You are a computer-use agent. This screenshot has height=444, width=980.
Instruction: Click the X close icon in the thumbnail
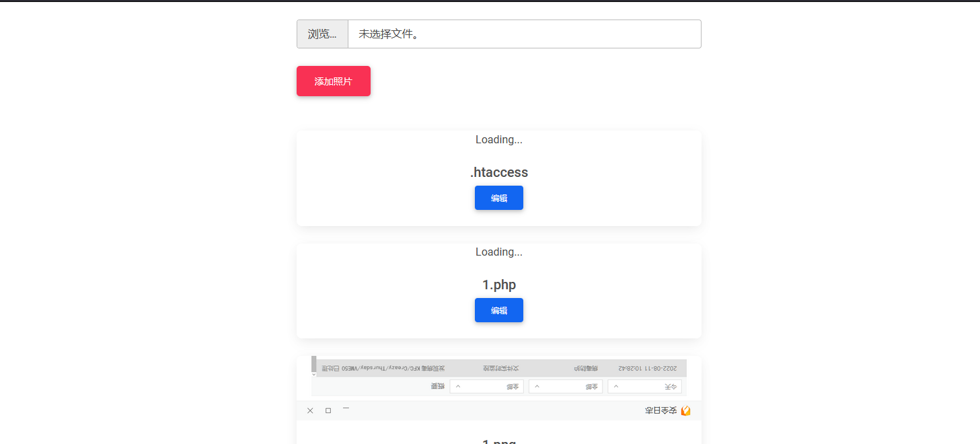[310, 410]
